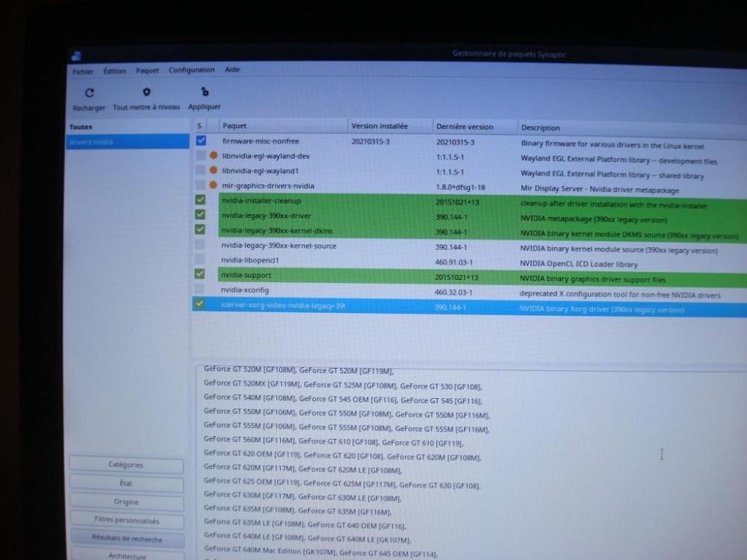
Task: Select the nvidia-legacy-390xx-kernel-dkms package name
Action: tap(277, 231)
